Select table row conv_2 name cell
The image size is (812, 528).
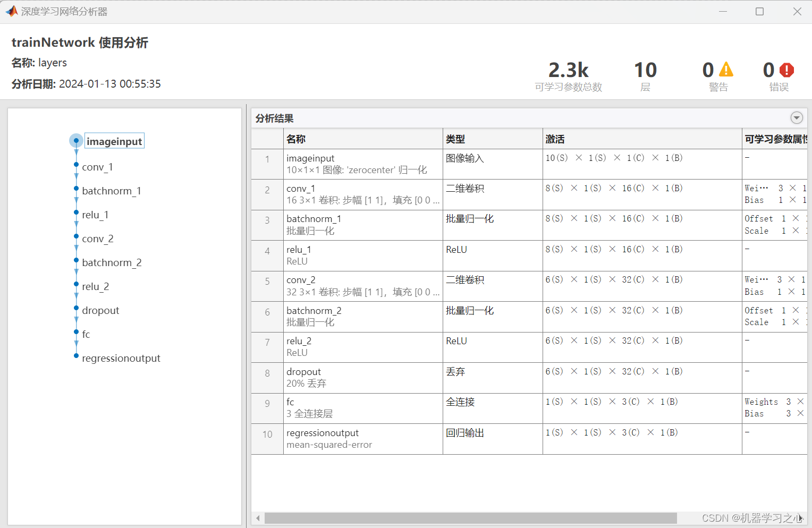pyautogui.click(x=363, y=286)
